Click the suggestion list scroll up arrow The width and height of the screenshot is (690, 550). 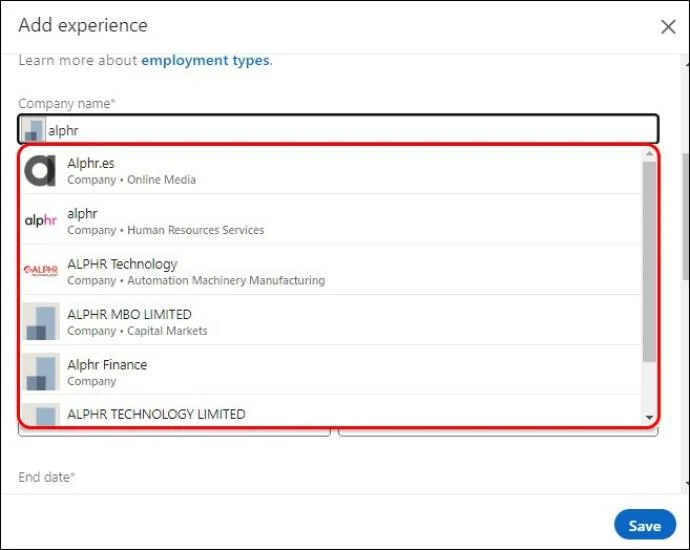(x=649, y=154)
